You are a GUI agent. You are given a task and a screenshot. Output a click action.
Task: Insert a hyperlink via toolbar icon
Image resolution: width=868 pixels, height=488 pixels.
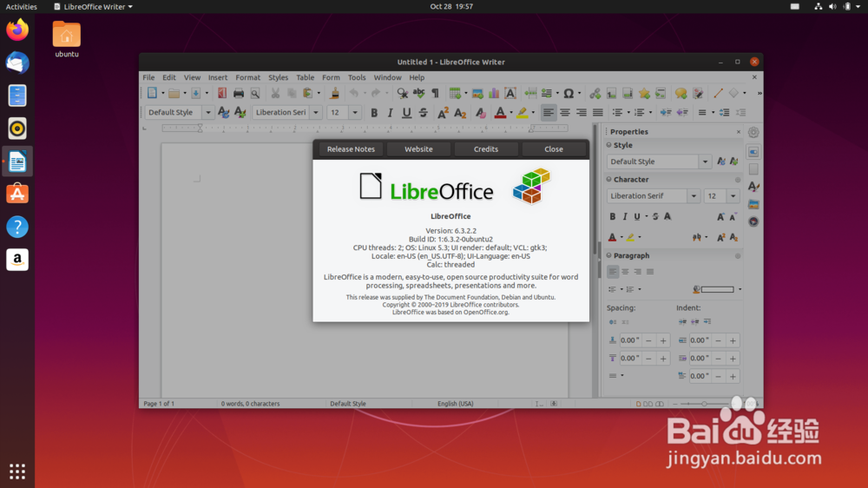tap(595, 94)
